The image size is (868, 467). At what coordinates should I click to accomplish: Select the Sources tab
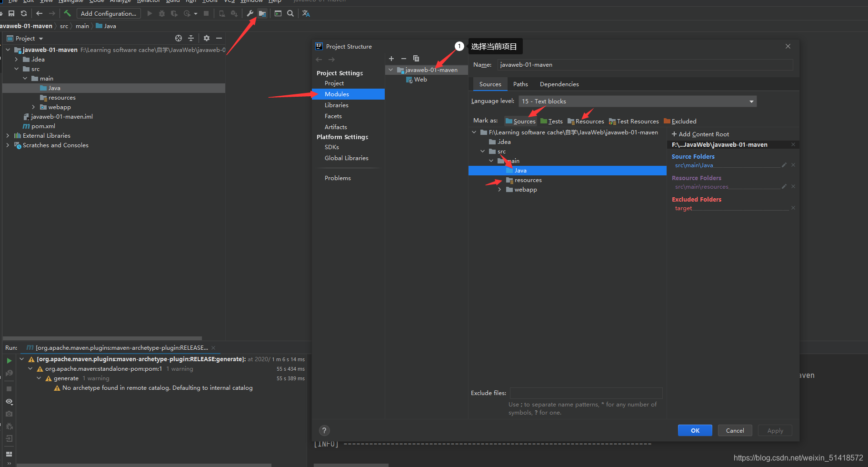490,84
